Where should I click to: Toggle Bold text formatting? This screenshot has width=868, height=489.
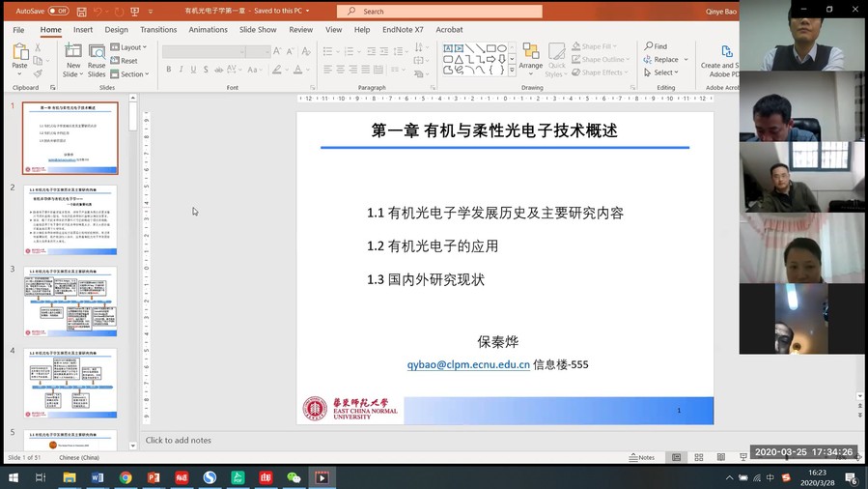click(x=169, y=70)
